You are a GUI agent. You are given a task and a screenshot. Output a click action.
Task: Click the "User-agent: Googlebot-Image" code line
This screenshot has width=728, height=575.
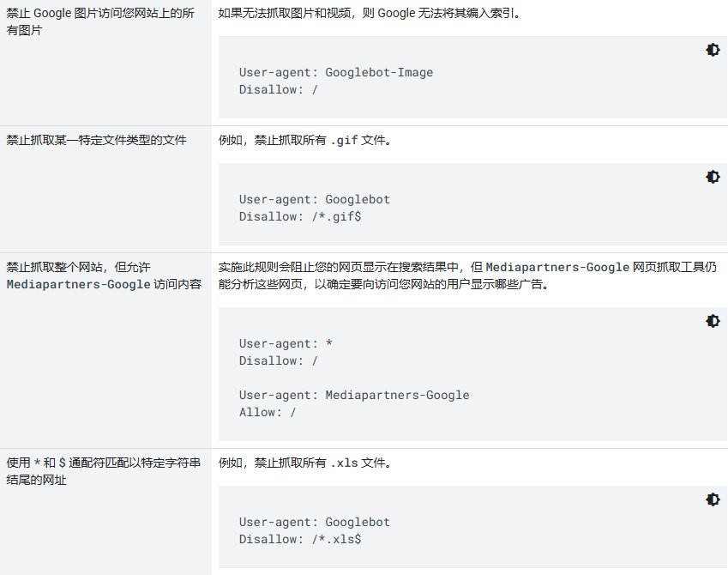pyautogui.click(x=335, y=72)
